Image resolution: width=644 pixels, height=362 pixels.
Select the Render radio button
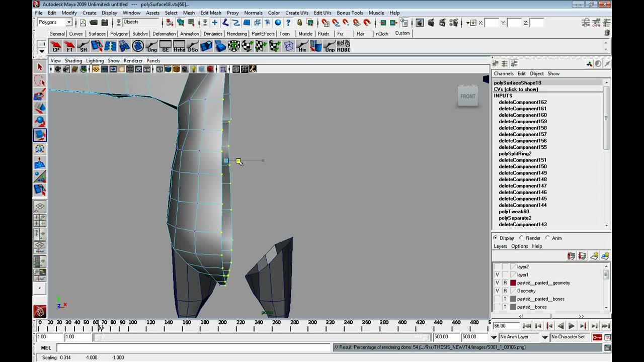coord(521,238)
